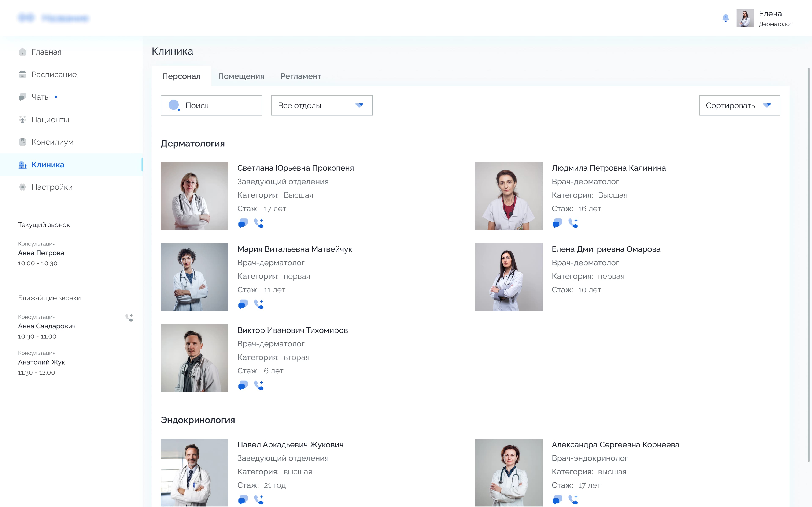Call Людмила Петровна Калинина via phone icon
The height and width of the screenshot is (507, 812).
click(573, 223)
